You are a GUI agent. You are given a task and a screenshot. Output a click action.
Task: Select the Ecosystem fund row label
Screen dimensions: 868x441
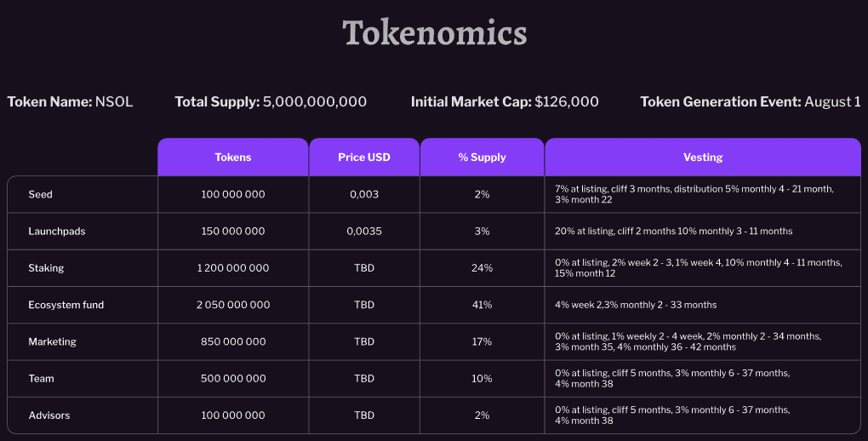tap(66, 305)
